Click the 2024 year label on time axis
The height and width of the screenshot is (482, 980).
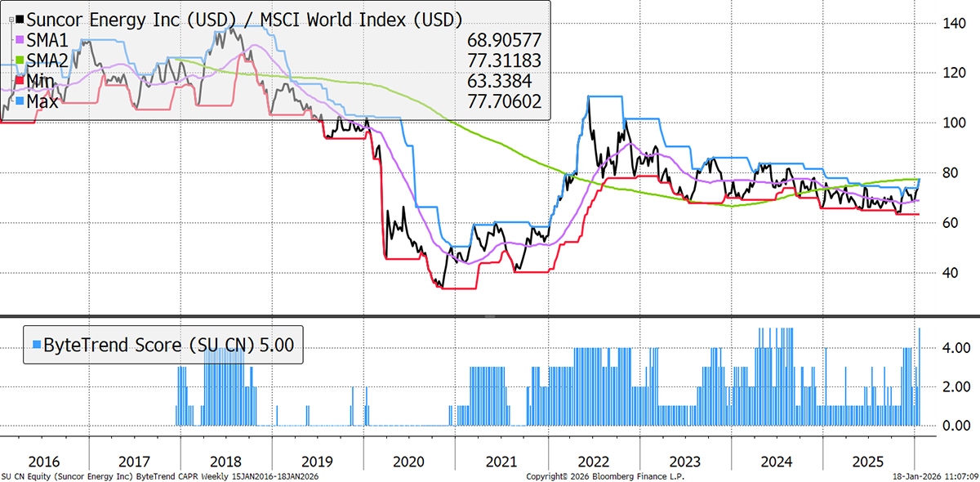(x=776, y=461)
